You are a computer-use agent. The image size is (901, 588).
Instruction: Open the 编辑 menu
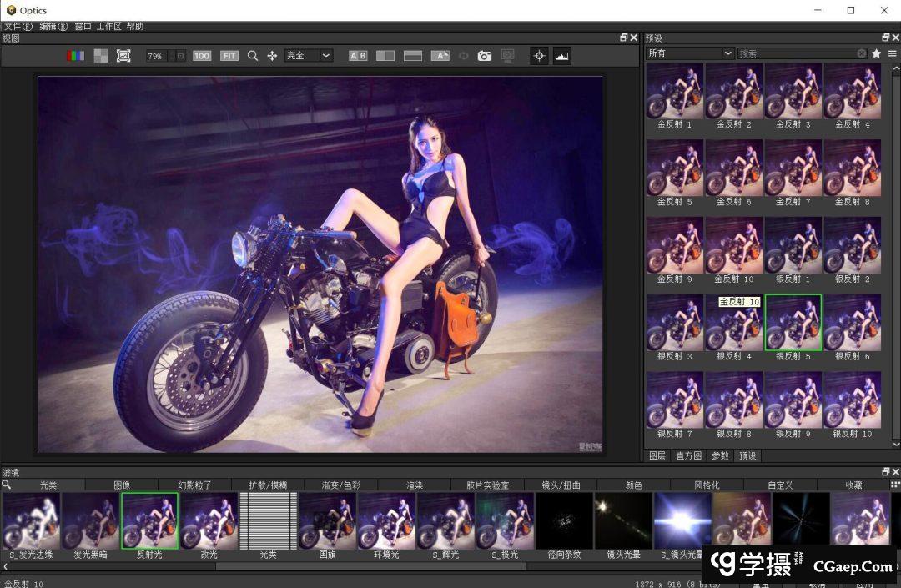(53, 27)
